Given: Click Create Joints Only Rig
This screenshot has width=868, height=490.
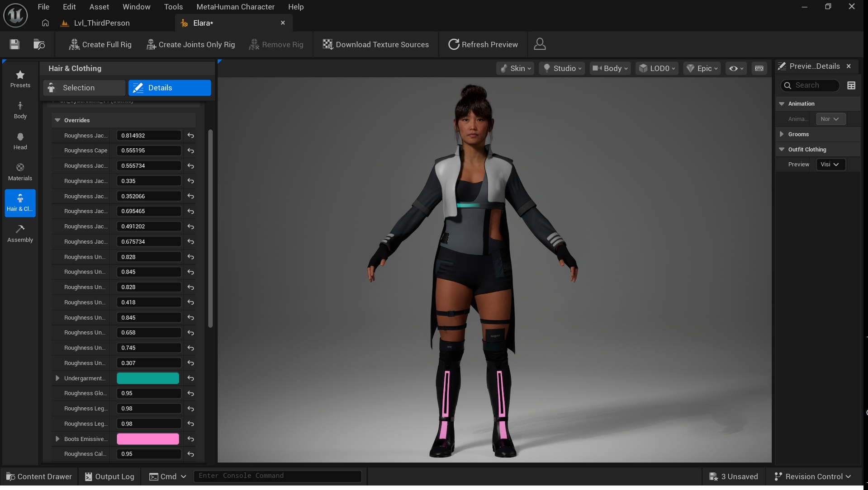Looking at the screenshot, I should pos(191,44).
